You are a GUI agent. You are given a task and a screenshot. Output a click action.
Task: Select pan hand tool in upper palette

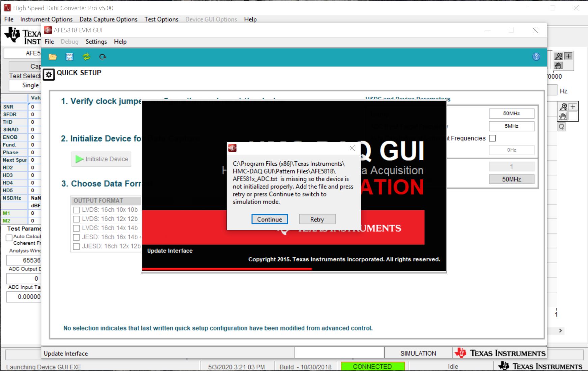pos(559,65)
